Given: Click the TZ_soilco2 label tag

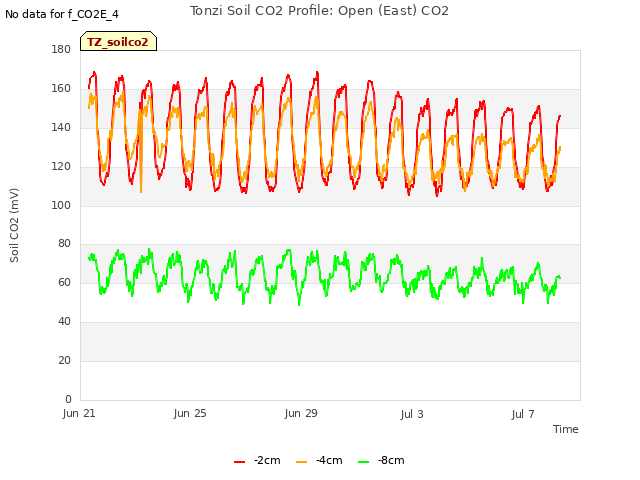Looking at the screenshot, I should [118, 41].
